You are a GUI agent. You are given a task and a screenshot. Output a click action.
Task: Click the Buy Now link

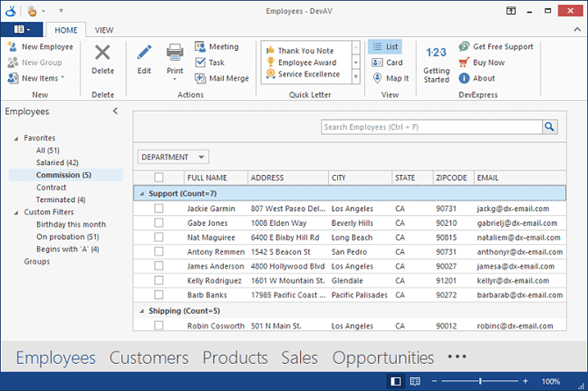(x=488, y=62)
